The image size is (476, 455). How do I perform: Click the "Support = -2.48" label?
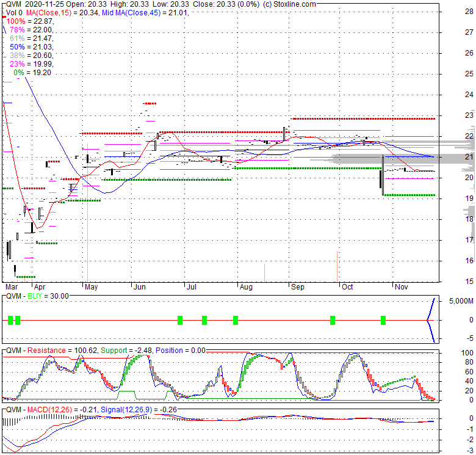point(126,350)
